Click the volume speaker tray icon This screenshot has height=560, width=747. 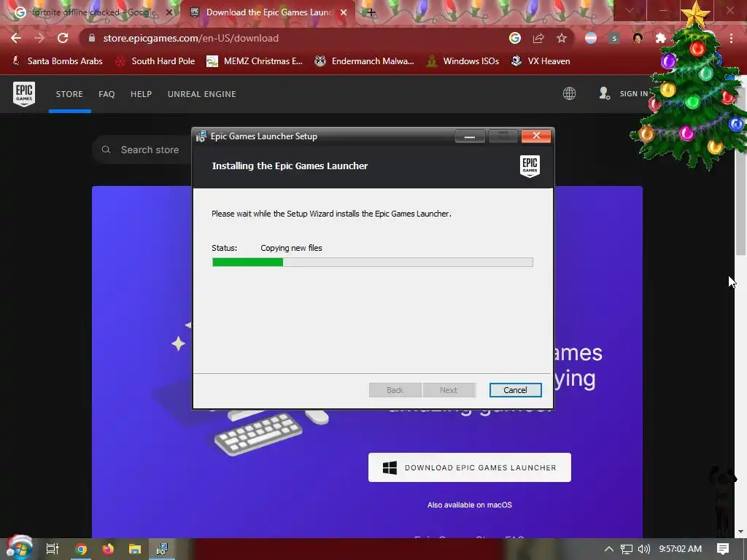click(x=644, y=549)
